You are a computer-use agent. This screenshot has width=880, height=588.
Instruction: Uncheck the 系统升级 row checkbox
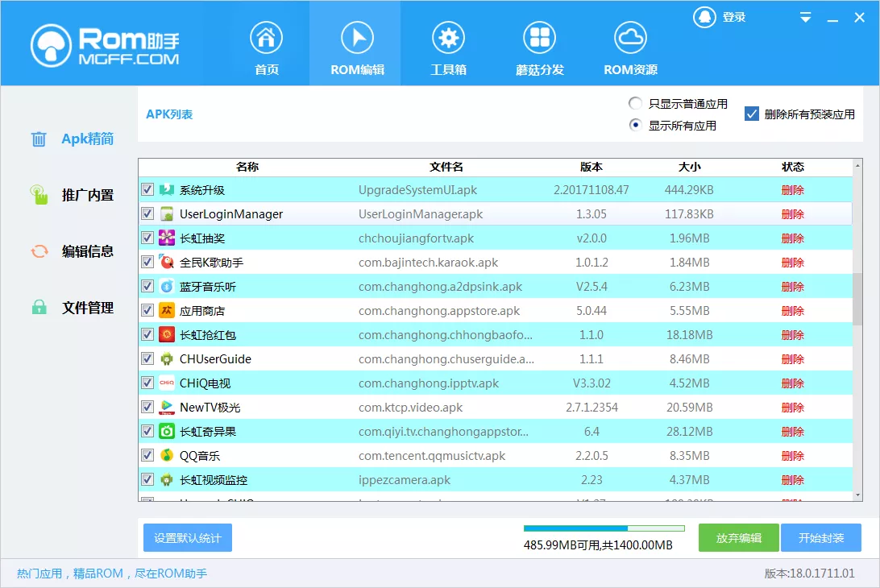pyautogui.click(x=147, y=190)
